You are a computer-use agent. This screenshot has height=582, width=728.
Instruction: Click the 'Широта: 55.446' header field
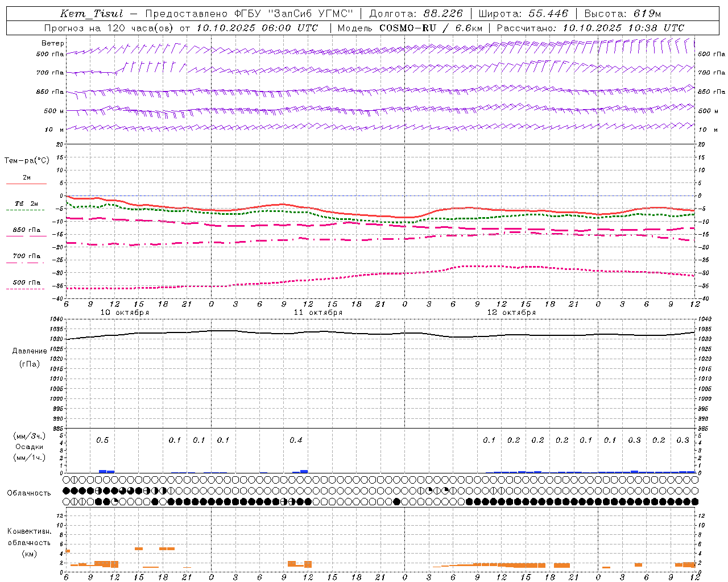coord(523,14)
